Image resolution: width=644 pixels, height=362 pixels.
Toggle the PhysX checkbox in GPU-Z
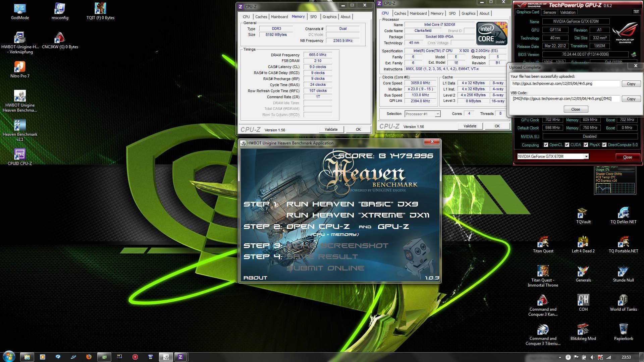click(586, 145)
